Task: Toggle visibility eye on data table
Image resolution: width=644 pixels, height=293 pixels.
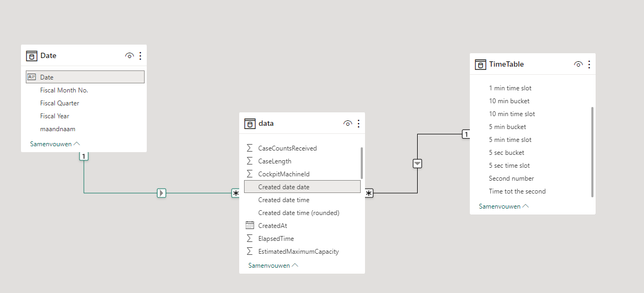Action: [347, 124]
